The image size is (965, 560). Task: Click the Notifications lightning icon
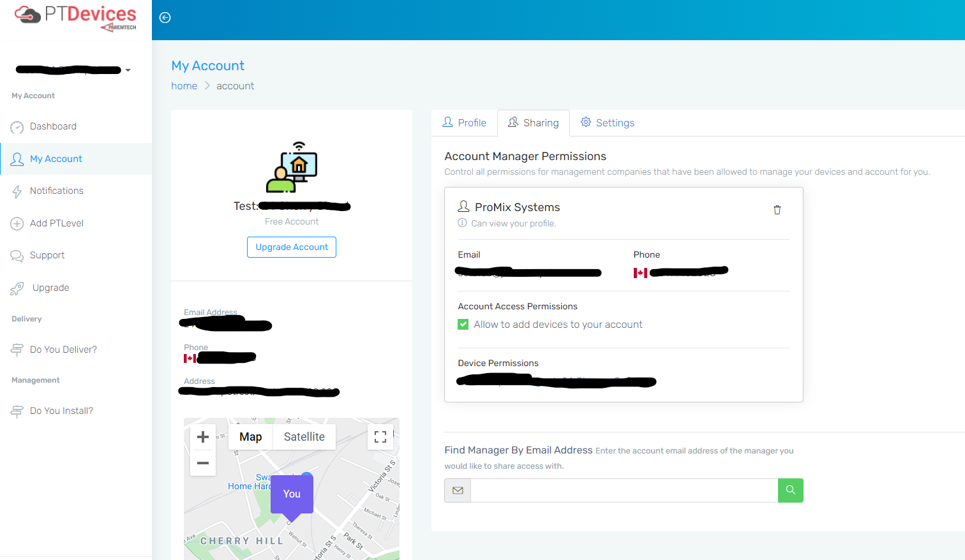[17, 191]
